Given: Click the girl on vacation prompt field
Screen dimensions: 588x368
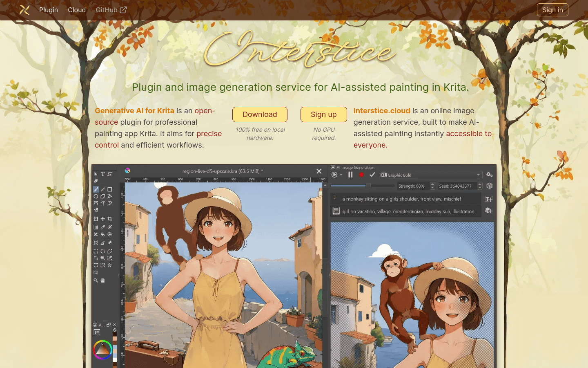Looking at the screenshot, I should click(x=405, y=211).
